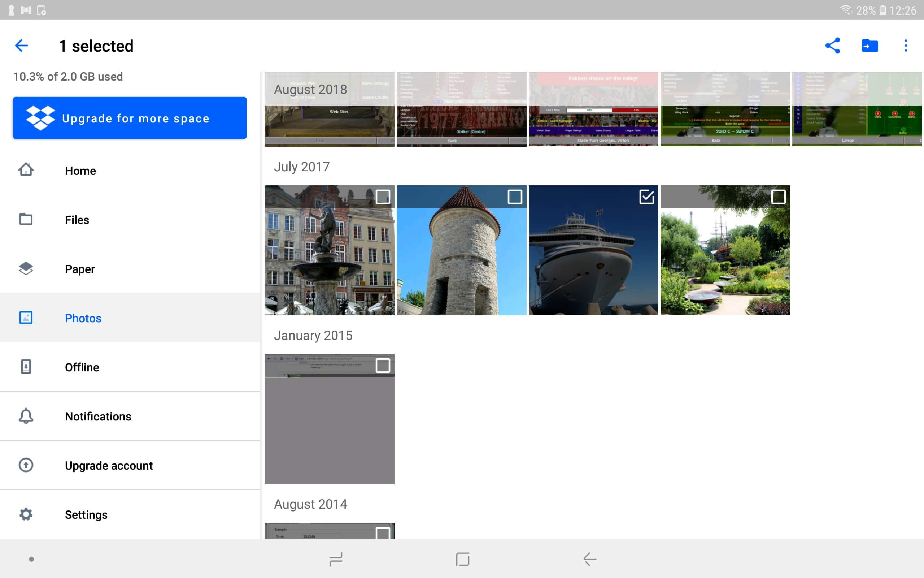Open Offline in the sidebar
The width and height of the screenshot is (924, 578).
pos(130,367)
